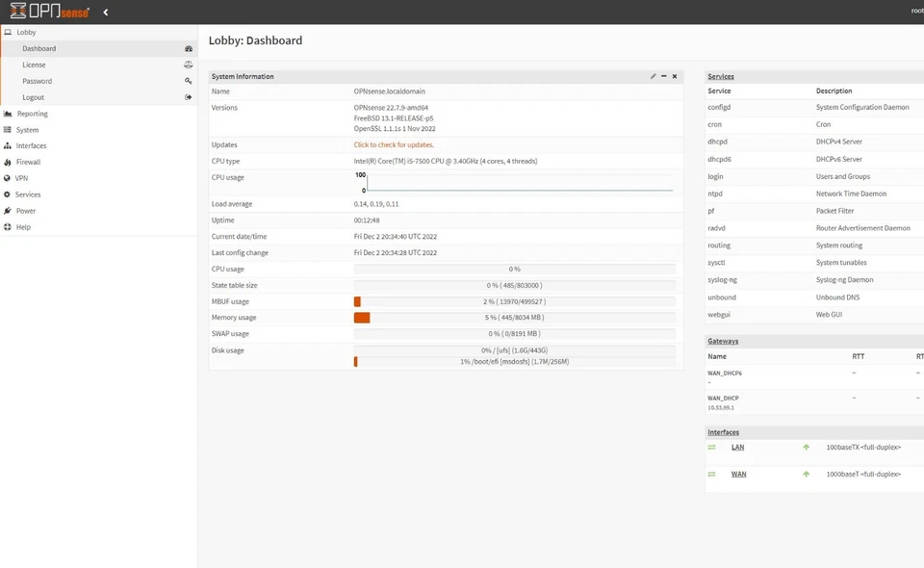Click the 'OPNsense.localdomain' name value
The image size is (924, 568).
(x=390, y=91)
